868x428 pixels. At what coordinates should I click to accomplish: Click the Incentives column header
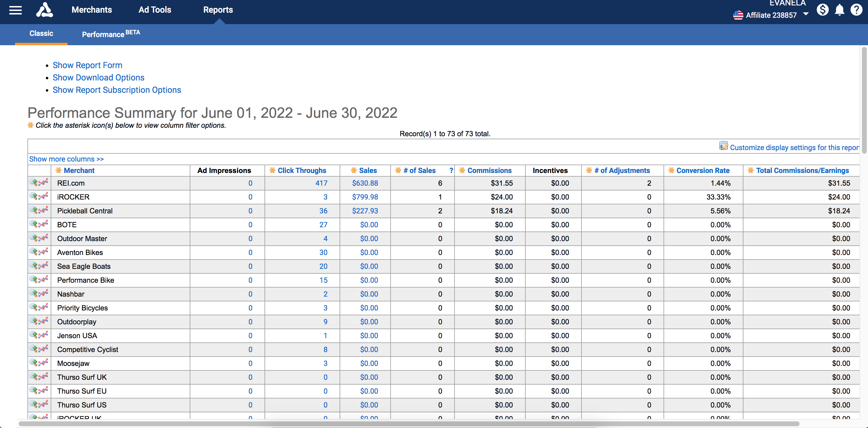click(x=550, y=170)
